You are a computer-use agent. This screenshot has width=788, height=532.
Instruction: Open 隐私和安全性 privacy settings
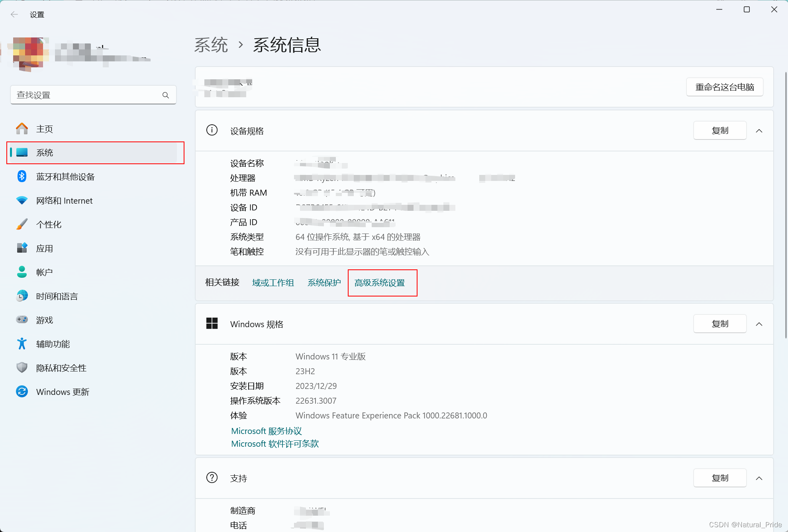61,368
